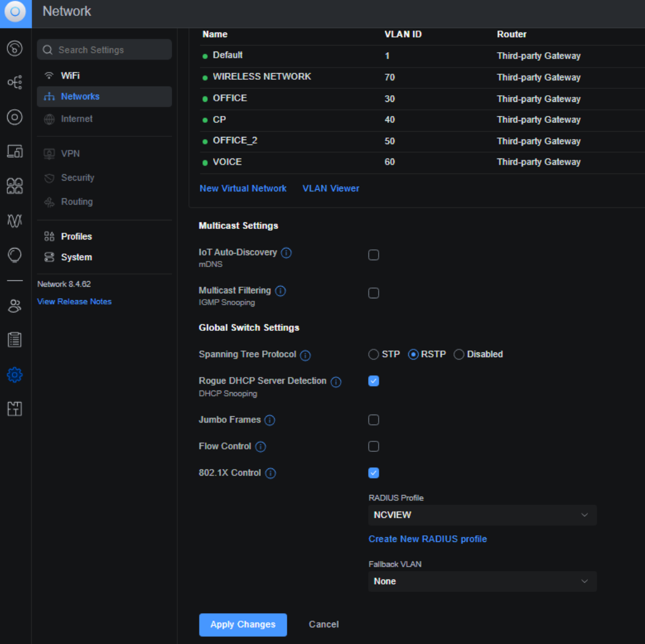Click the UniFi logo icon
645x644 pixels.
coord(15,12)
